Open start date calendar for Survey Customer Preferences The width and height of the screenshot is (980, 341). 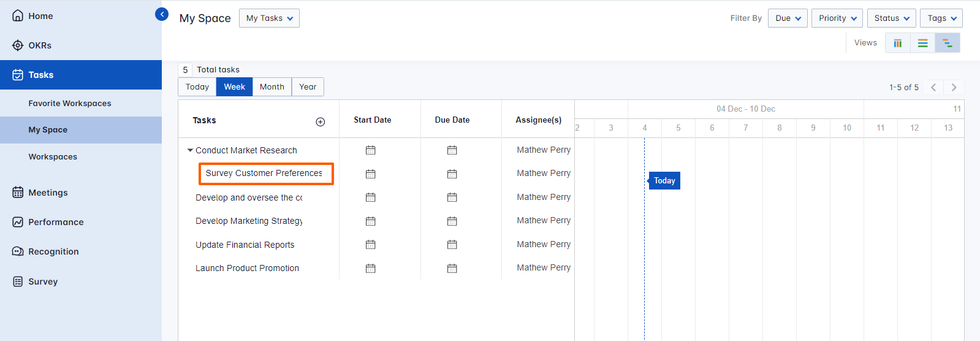tap(371, 174)
